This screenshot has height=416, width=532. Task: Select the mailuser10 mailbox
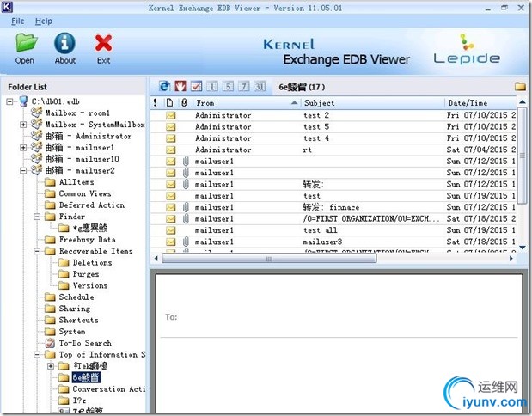click(x=82, y=159)
